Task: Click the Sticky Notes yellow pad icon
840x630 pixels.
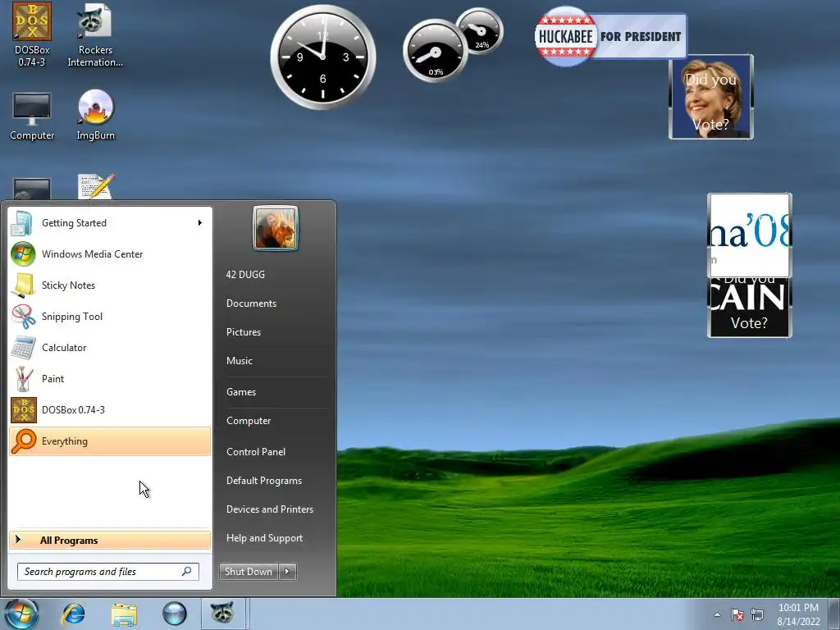Action: (22, 285)
